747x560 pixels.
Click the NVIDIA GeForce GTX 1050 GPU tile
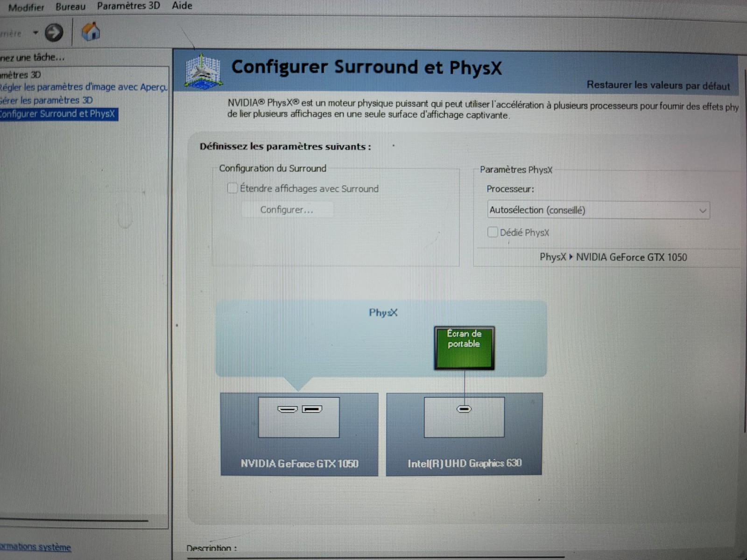point(299,434)
